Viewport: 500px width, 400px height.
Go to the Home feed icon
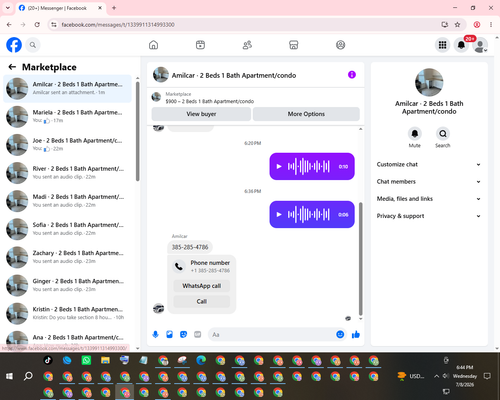tap(153, 45)
